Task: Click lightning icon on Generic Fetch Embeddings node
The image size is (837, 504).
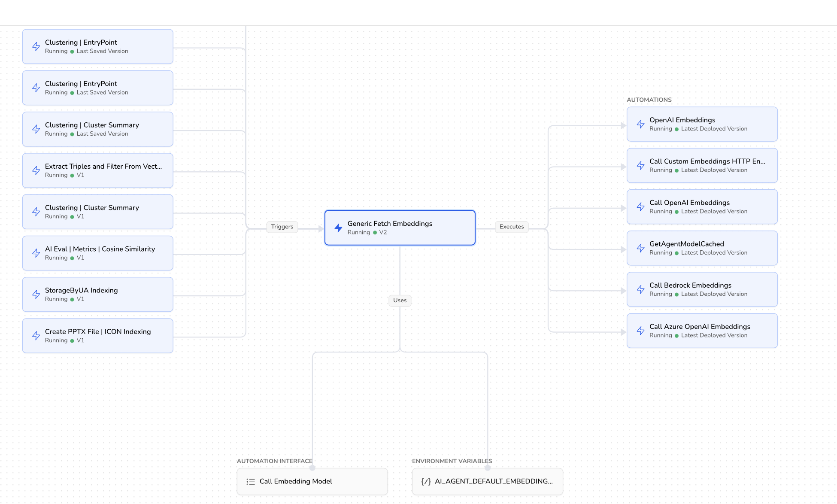Action: click(338, 228)
